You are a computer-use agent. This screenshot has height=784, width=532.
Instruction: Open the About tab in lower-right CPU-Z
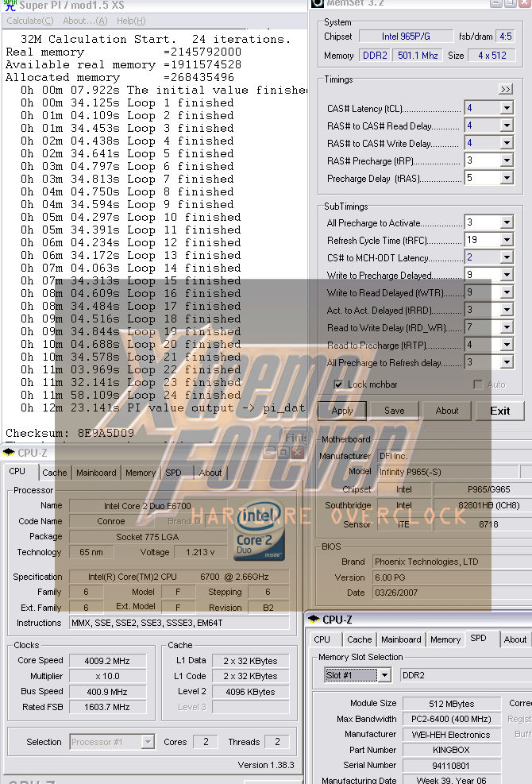515,639
